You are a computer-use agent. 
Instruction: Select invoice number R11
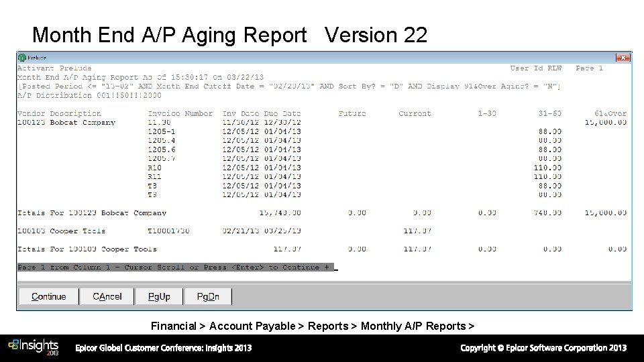coord(154,176)
